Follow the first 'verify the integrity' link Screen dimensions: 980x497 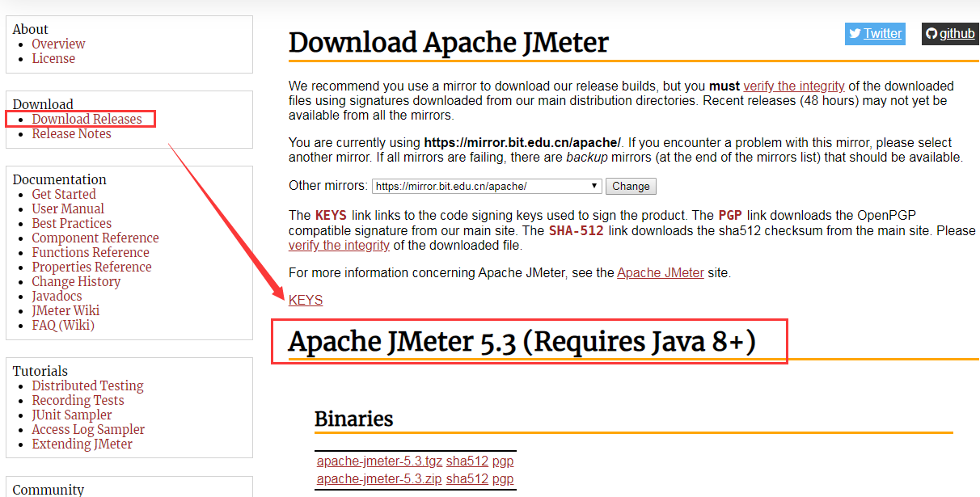[x=794, y=86]
